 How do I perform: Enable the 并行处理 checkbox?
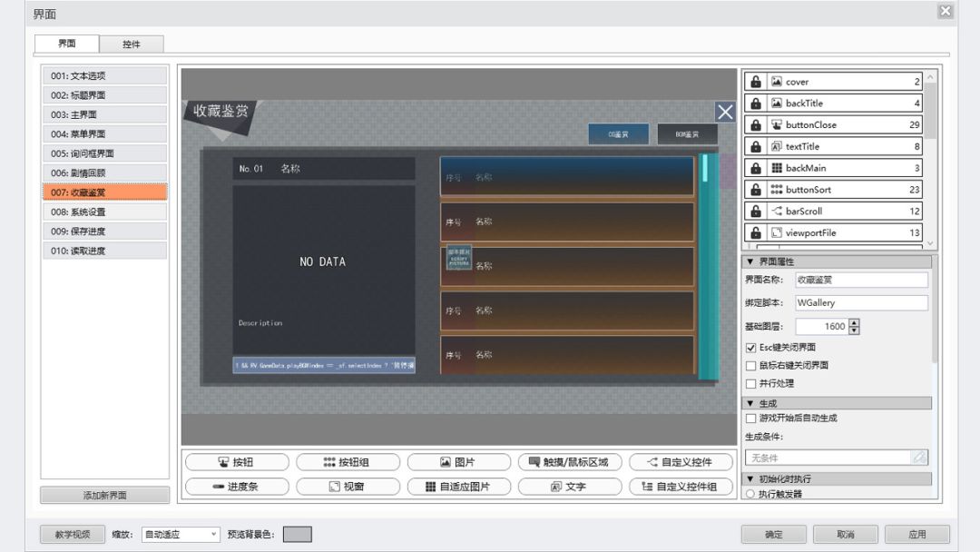pos(749,383)
